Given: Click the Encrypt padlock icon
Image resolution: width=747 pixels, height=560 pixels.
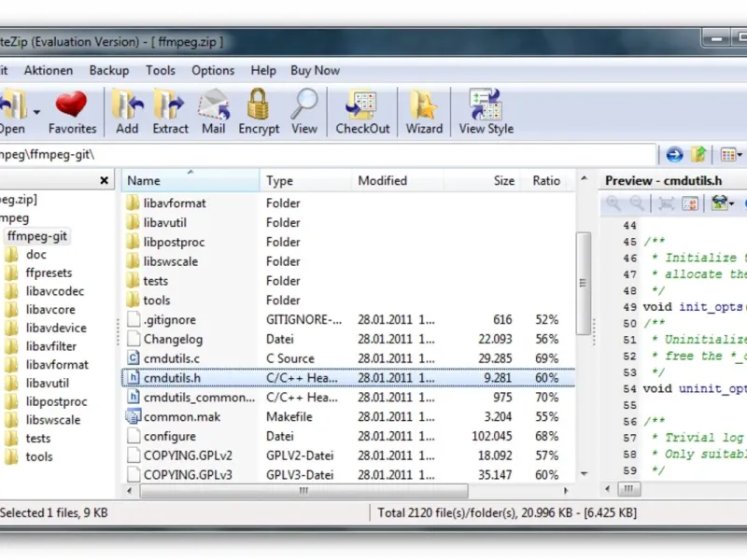Looking at the screenshot, I should coord(259,104).
